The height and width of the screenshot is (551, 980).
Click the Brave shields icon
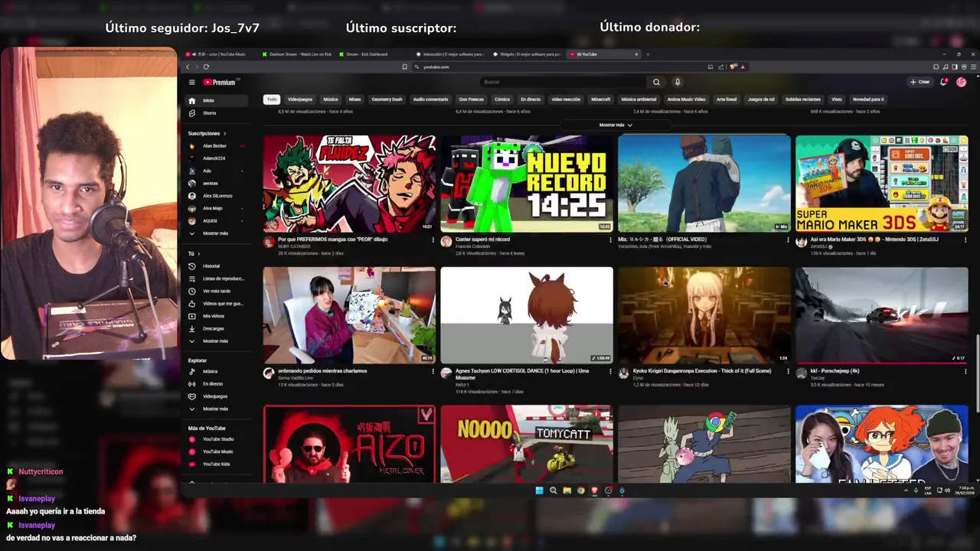tap(733, 67)
